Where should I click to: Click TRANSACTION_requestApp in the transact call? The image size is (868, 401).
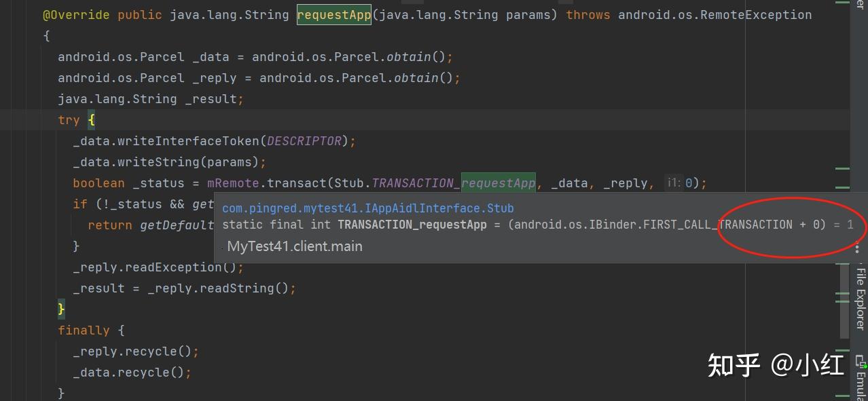pos(454,183)
